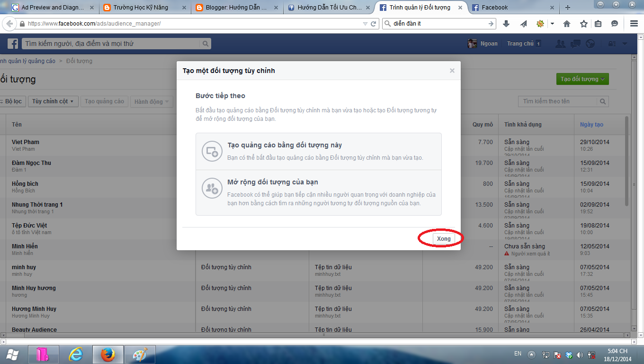The width and height of the screenshot is (644, 364).
Task: Switch to 'Ad Preview and Diagn...' tab
Action: [52, 8]
